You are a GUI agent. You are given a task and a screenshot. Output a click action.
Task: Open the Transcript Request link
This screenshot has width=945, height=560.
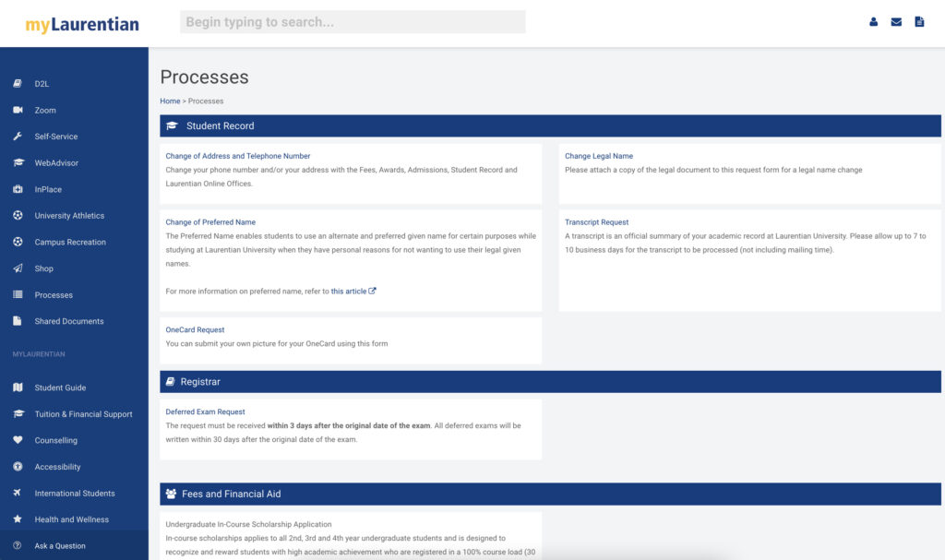click(597, 222)
